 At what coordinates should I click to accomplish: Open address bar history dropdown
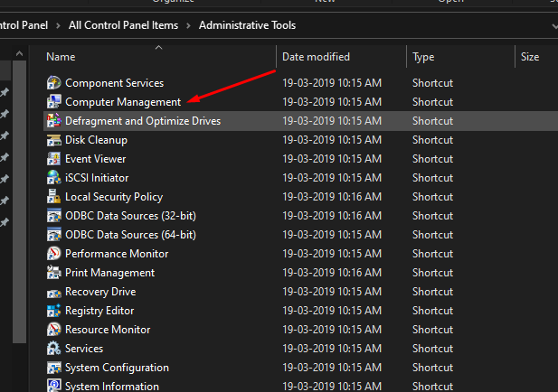coord(554,26)
